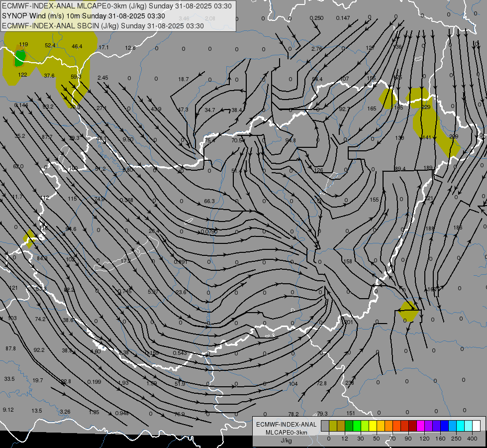Select the legend tick label 50
Screen dimensions: 487x448
point(377,439)
